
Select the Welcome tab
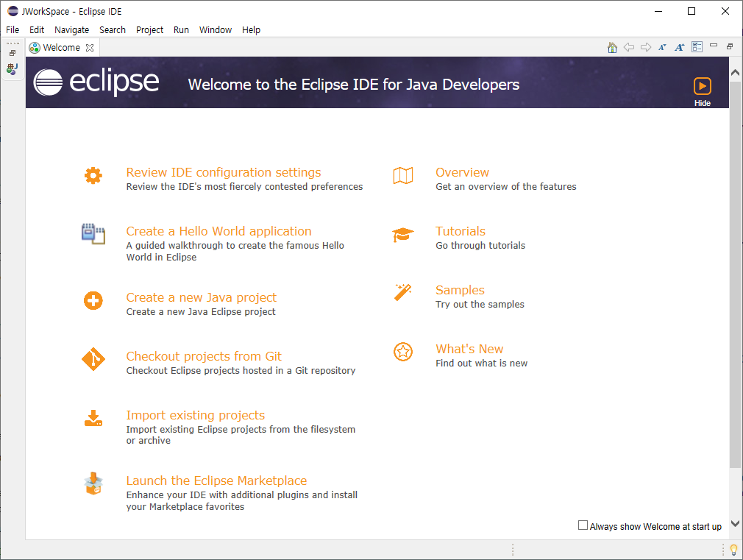tap(61, 48)
